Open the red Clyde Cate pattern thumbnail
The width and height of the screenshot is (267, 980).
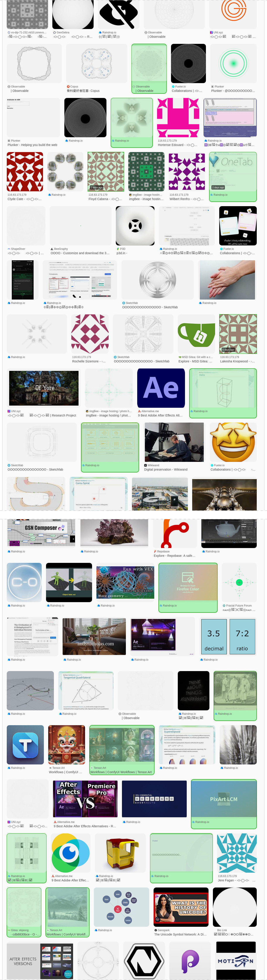(25, 171)
